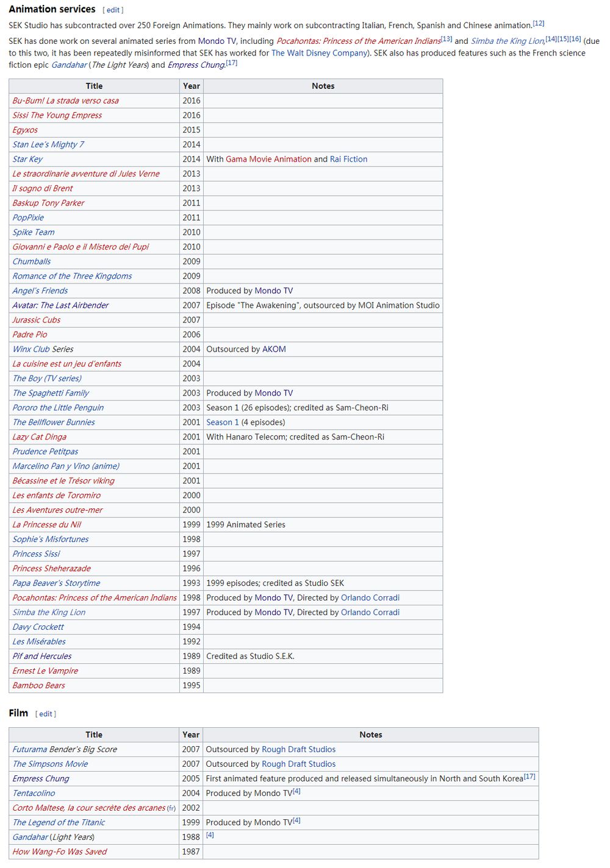Open The Boy (TV series) link

47,379
